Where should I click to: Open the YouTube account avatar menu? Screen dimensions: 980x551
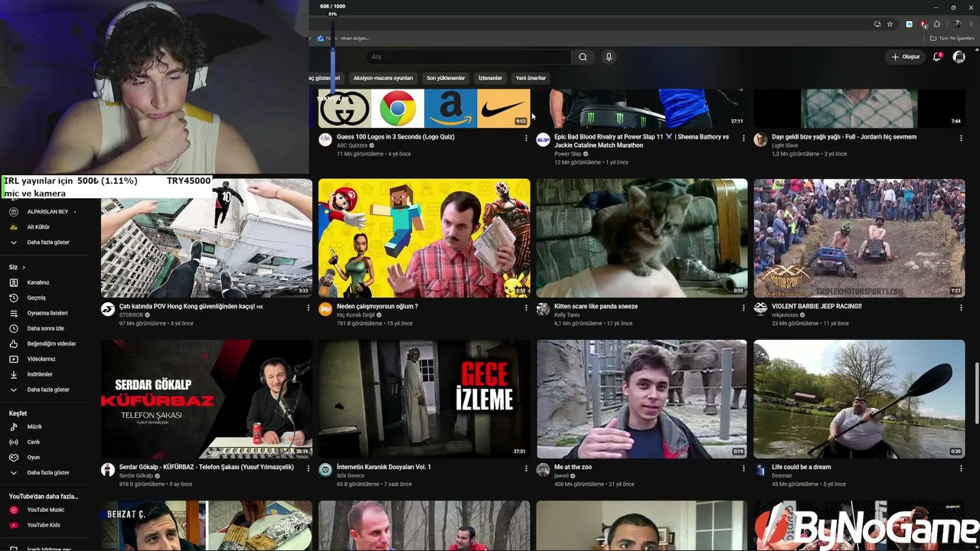pos(959,57)
